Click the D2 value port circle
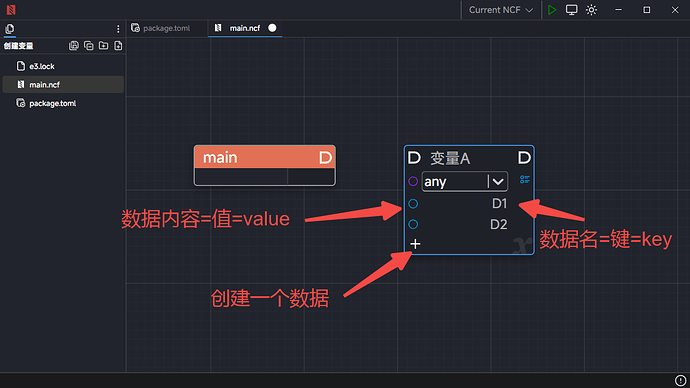This screenshot has width=690, height=388. point(413,224)
